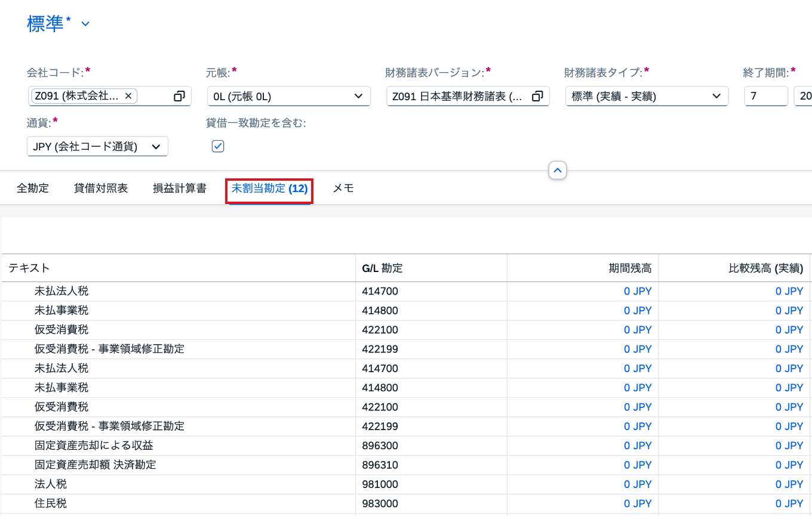Select the 法人税 row text
The height and width of the screenshot is (516, 812).
click(51, 484)
